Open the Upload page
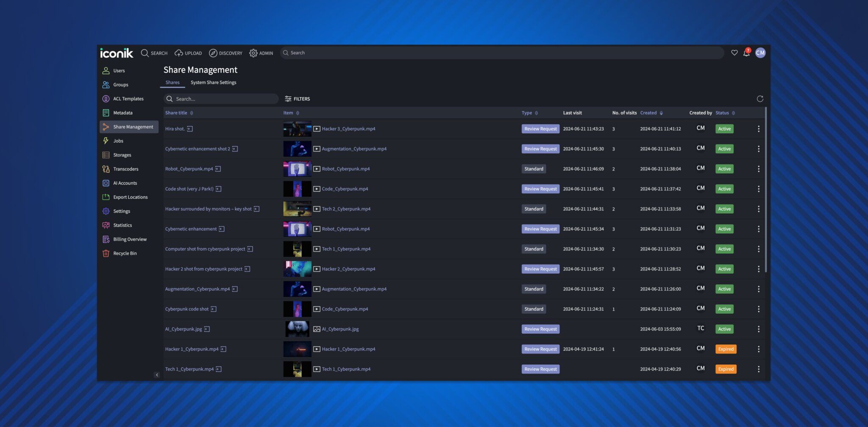868x427 pixels. (x=188, y=53)
